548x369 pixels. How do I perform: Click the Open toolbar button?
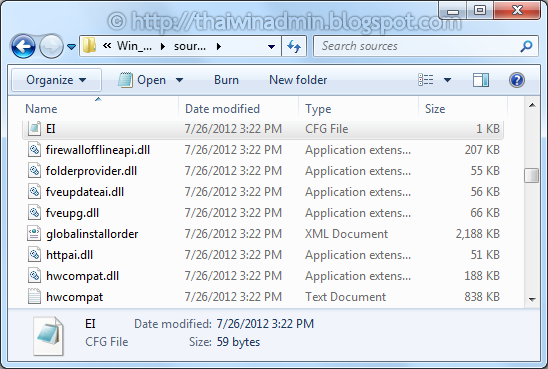coord(142,80)
